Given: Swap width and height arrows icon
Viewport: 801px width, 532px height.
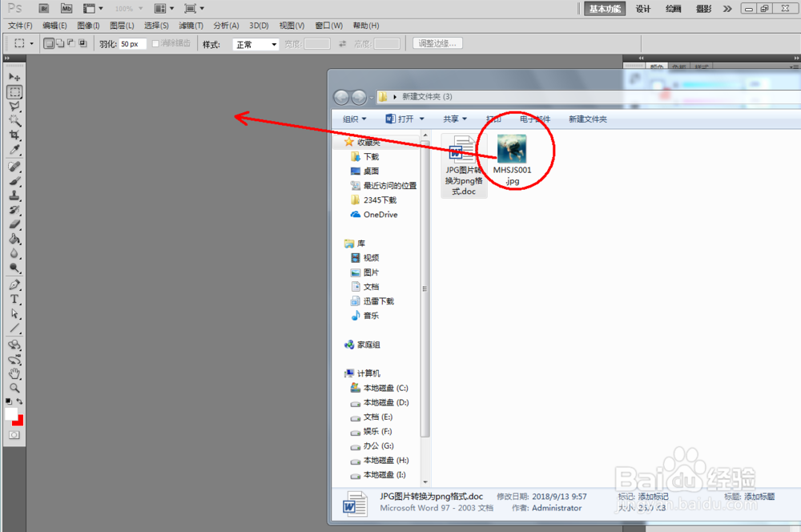Looking at the screenshot, I should 342,44.
